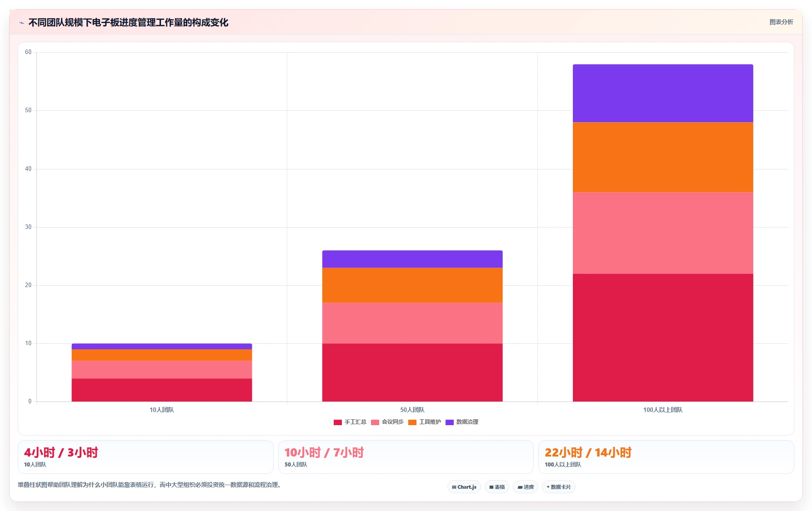Select the 表格 tag chip
Viewport: 812px width, 511px height.
click(497, 487)
